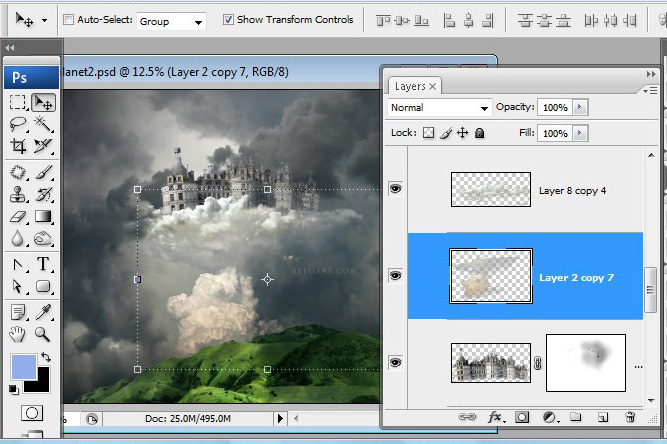The image size is (667, 444).
Task: Select the Healing Brush tool
Action: tap(17, 173)
